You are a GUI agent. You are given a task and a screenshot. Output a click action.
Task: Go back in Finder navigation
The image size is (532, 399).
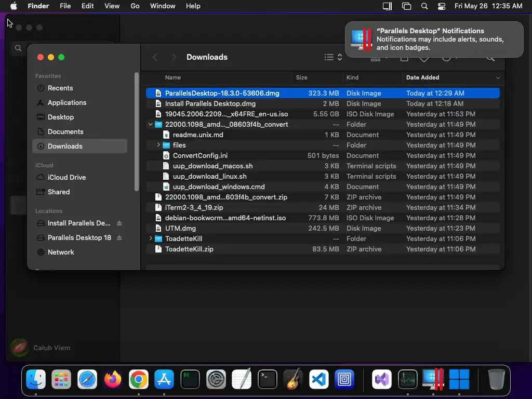coord(155,57)
